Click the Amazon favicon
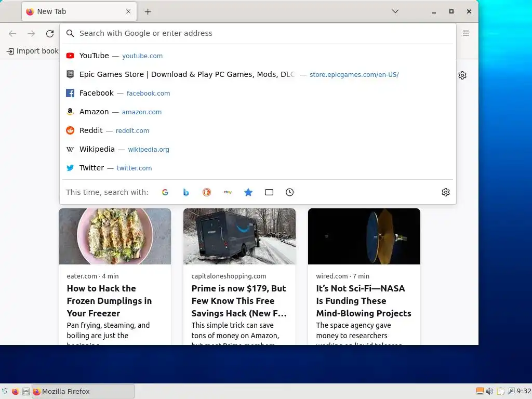The image size is (532, 399). pyautogui.click(x=70, y=112)
